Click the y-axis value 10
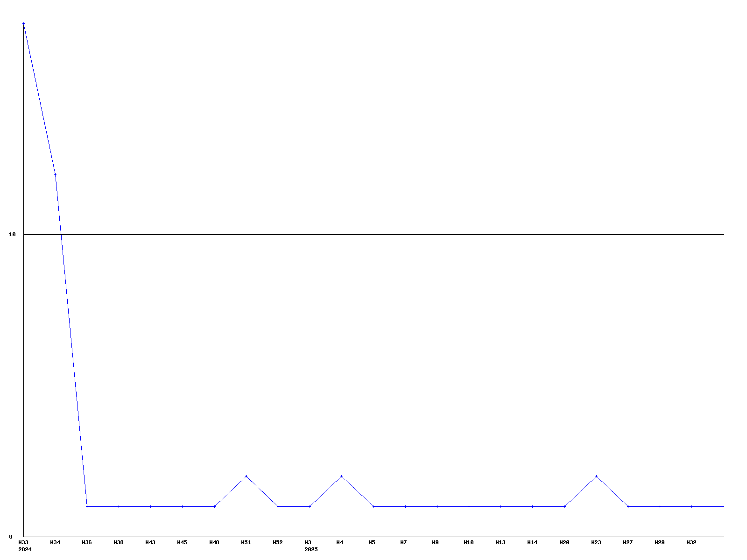The width and height of the screenshot is (747, 560). (13, 234)
